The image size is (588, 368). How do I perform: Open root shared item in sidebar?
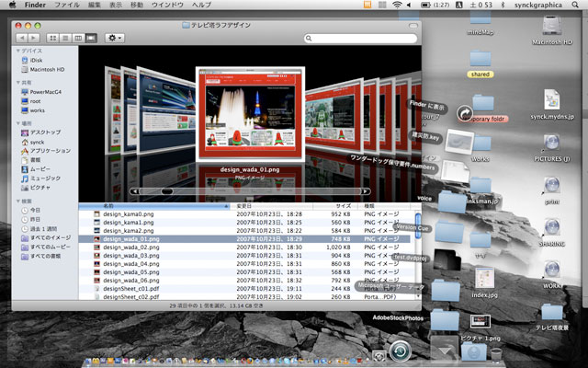[x=31, y=101]
